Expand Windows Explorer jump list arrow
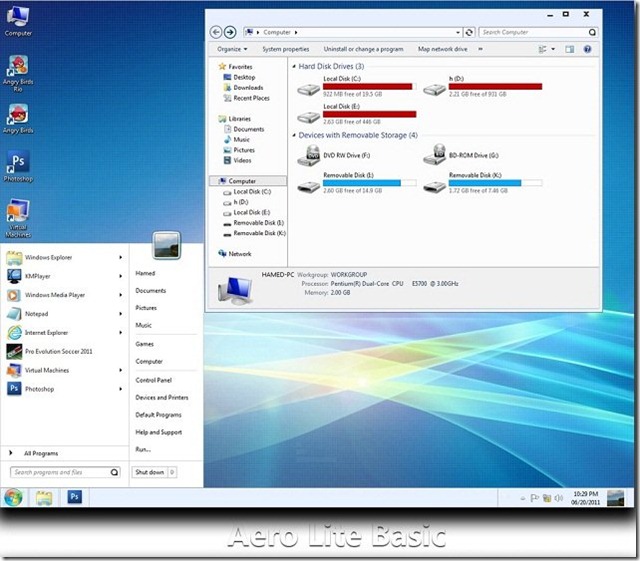Image resolution: width=640 pixels, height=561 pixels. click(120, 257)
